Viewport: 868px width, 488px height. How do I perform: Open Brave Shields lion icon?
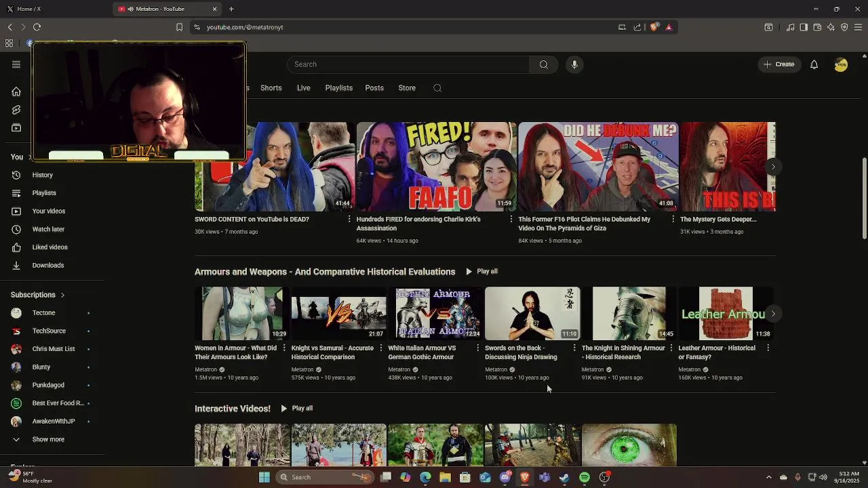654,27
